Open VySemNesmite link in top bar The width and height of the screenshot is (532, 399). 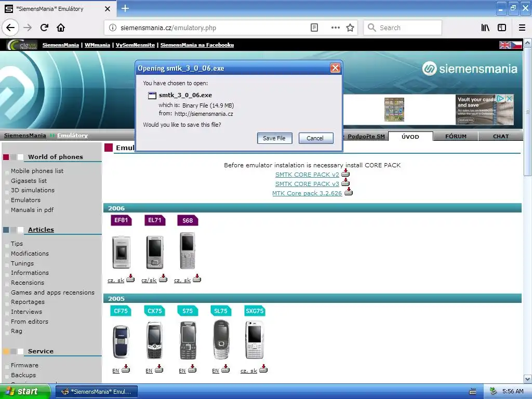pyautogui.click(x=135, y=45)
